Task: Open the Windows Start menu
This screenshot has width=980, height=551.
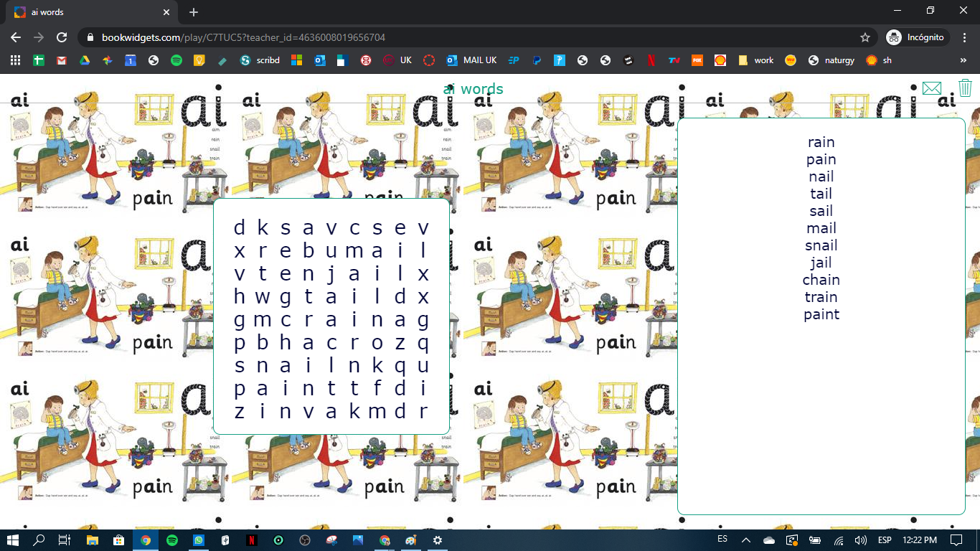Action: click(x=13, y=540)
